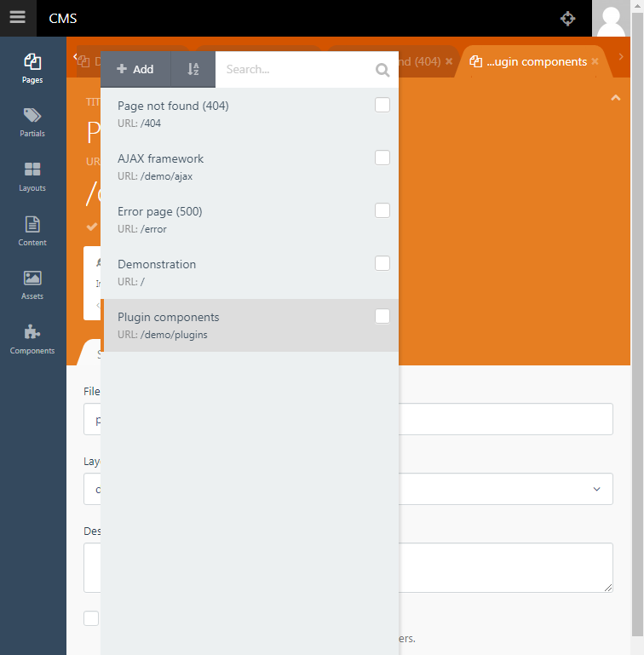Open the Demonstration list item
The width and height of the screenshot is (644, 655).
pos(250,273)
